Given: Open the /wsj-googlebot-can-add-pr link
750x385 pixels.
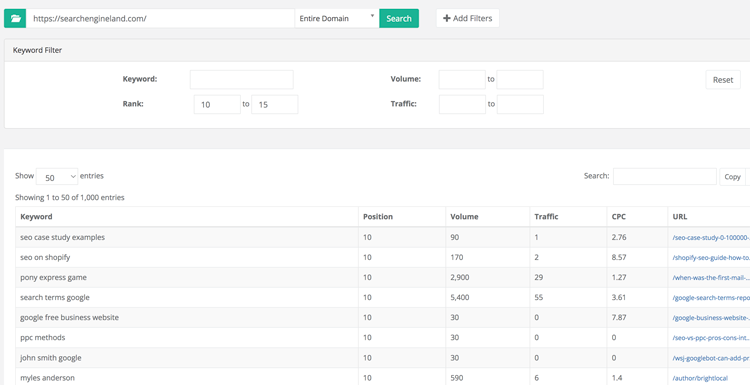Looking at the screenshot, I should coord(711,358).
